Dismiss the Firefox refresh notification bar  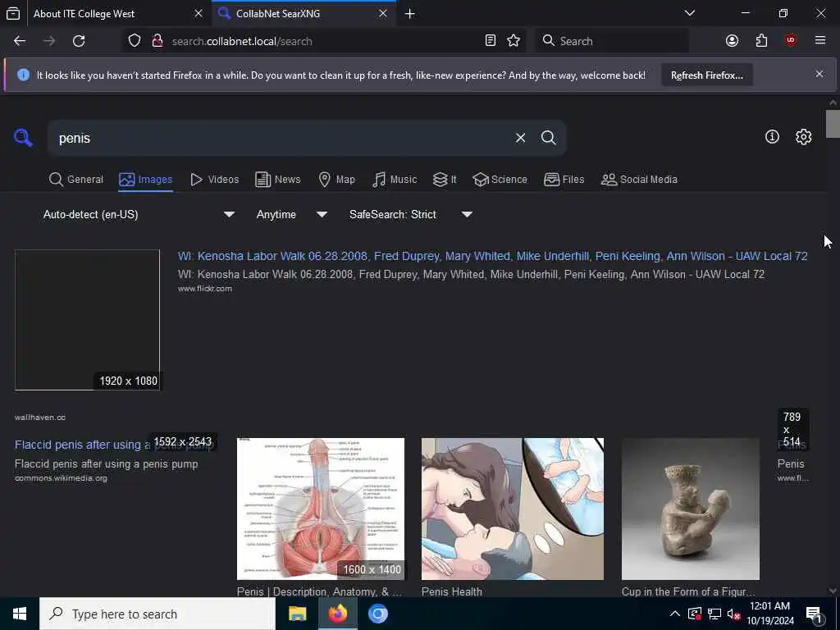[x=819, y=75]
